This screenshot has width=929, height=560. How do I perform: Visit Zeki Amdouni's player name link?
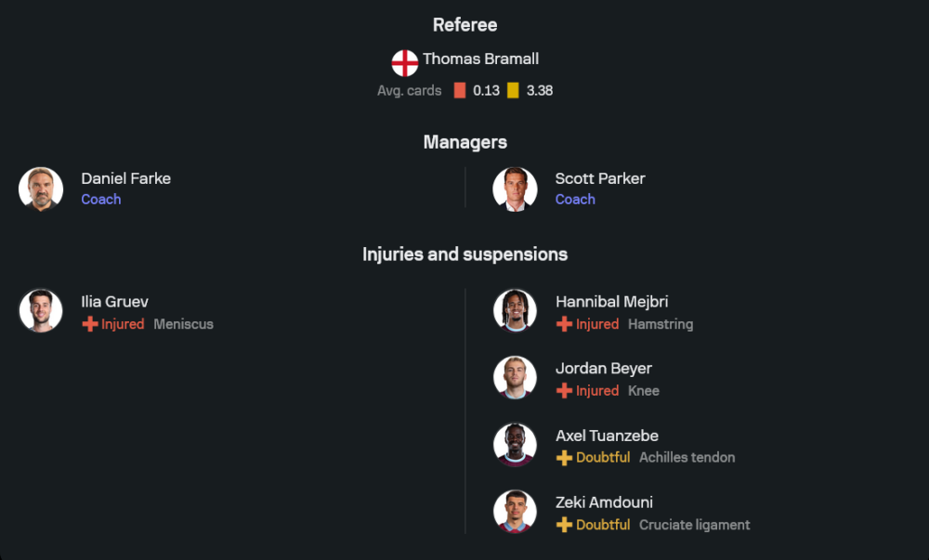pyautogui.click(x=604, y=502)
